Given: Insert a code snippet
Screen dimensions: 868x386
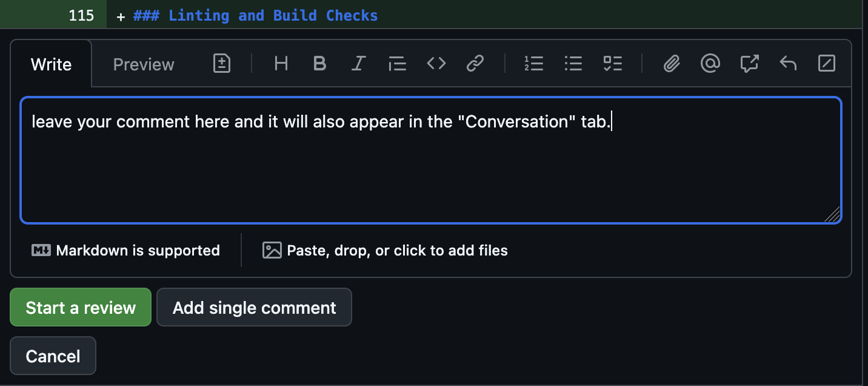Looking at the screenshot, I should 436,63.
